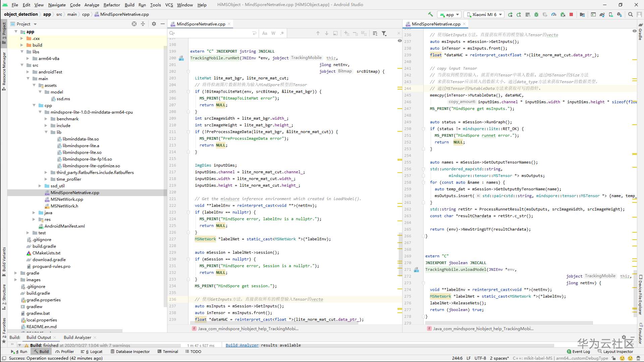The height and width of the screenshot is (362, 644).
Task: Open the Logcat tool window button
Action: (92, 352)
